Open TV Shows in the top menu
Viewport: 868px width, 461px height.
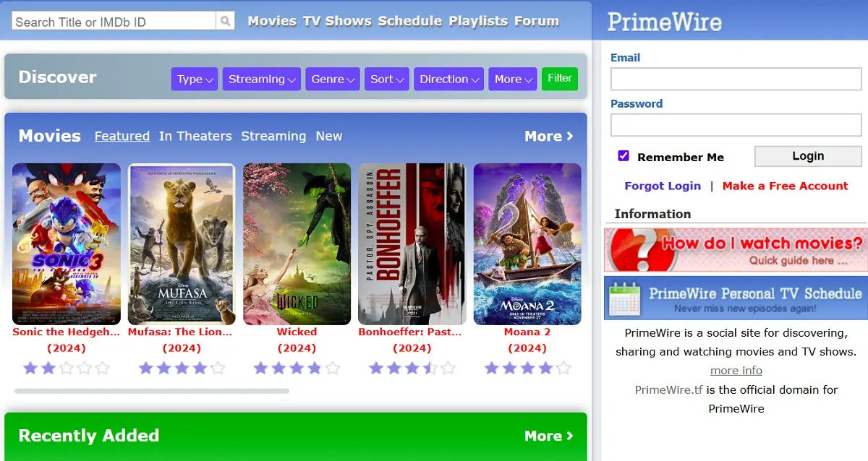(337, 21)
